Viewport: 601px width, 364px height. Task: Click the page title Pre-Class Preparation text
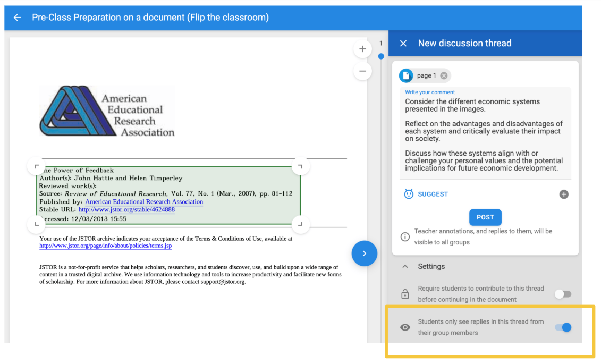[150, 18]
